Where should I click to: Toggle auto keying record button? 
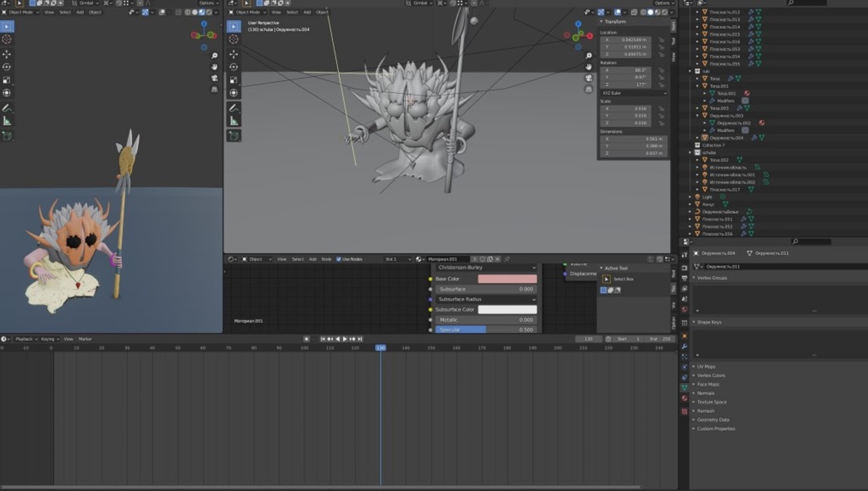306,339
